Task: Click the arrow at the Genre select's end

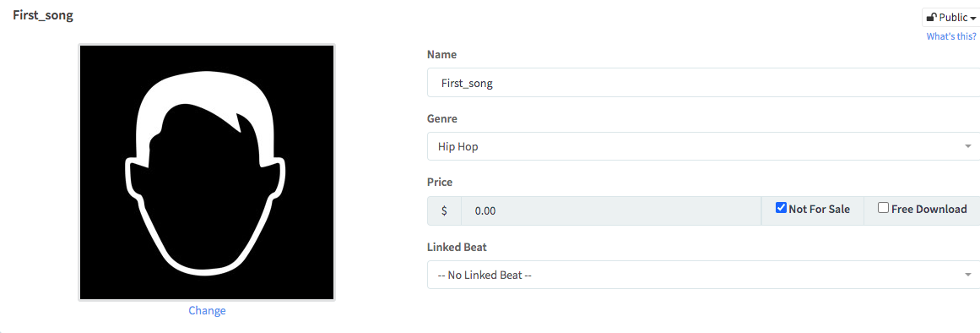Action: coord(968,146)
